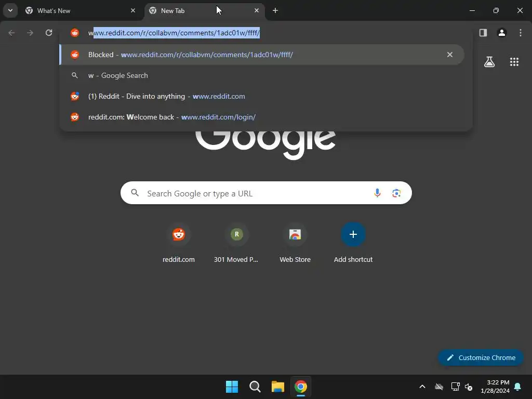Click the Chrome taskbar icon
This screenshot has width=532, height=399.
pos(301,387)
